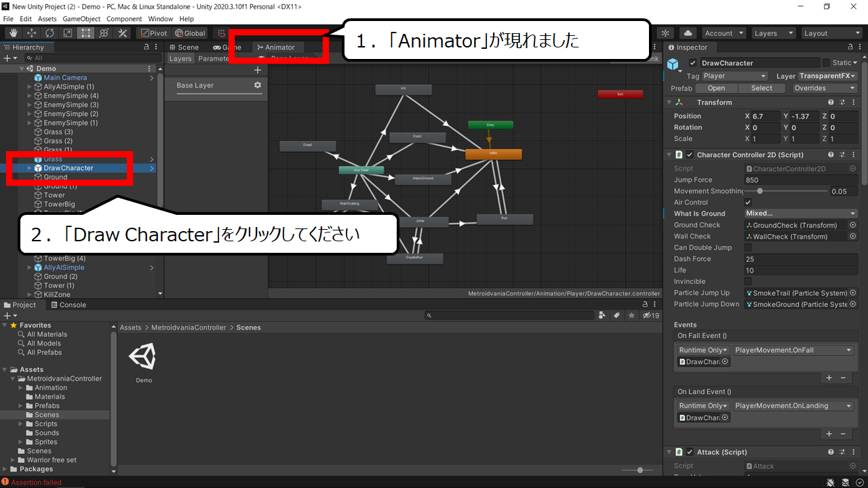
Task: Uncheck Air Control
Action: (x=748, y=203)
